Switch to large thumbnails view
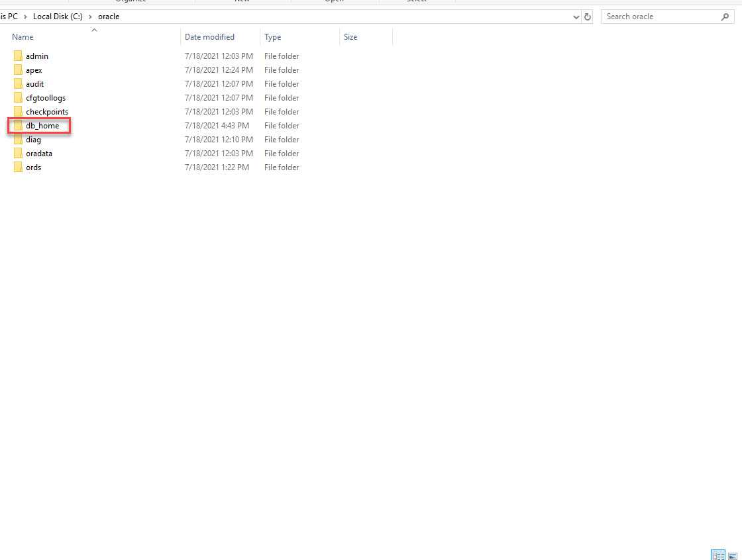The width and height of the screenshot is (742, 560). click(x=733, y=555)
